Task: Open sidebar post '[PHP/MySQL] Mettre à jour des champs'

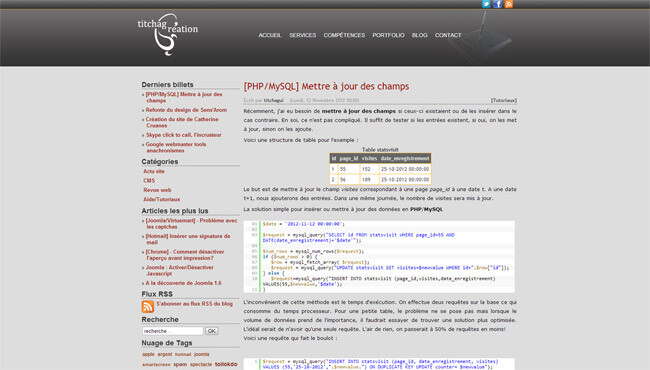Action: [184, 97]
